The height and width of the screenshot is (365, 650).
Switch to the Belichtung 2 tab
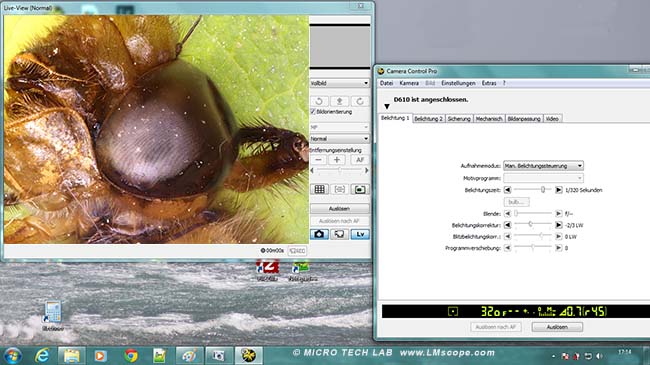(428, 119)
